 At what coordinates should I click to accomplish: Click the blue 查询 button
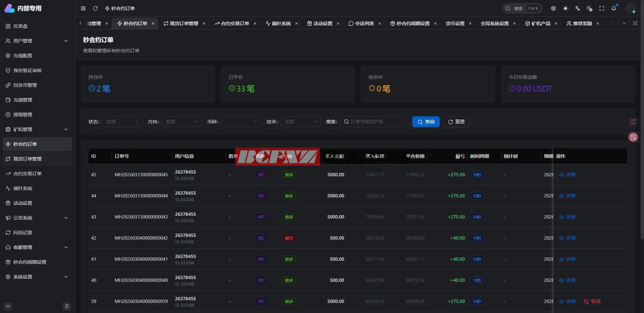[426, 122]
